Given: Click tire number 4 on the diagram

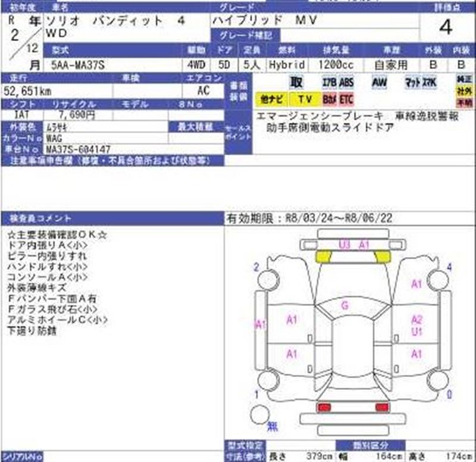Looking at the screenshot, I should (x=449, y=267).
